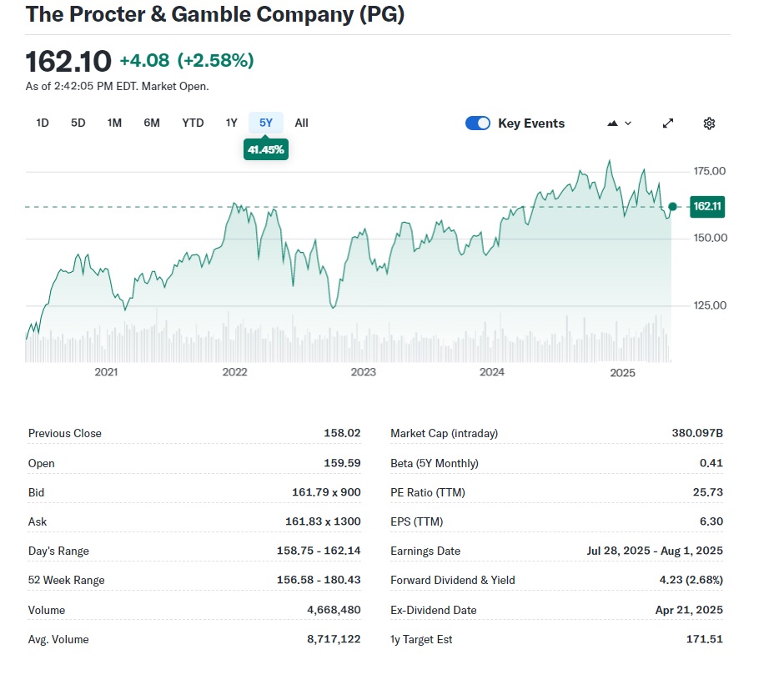Click the Previous Close label
The height and width of the screenshot is (695, 784).
pos(65,434)
